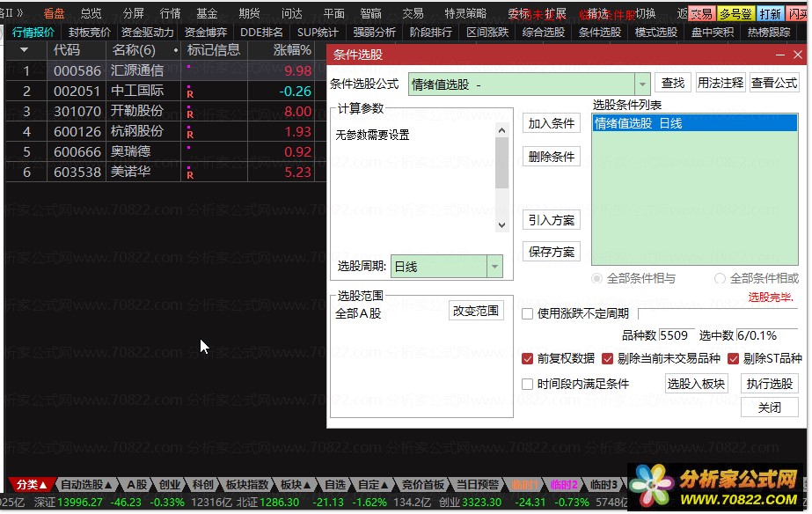Expand the 条件选股公式 dropdown
This screenshot has height=514, width=812.
pos(642,84)
